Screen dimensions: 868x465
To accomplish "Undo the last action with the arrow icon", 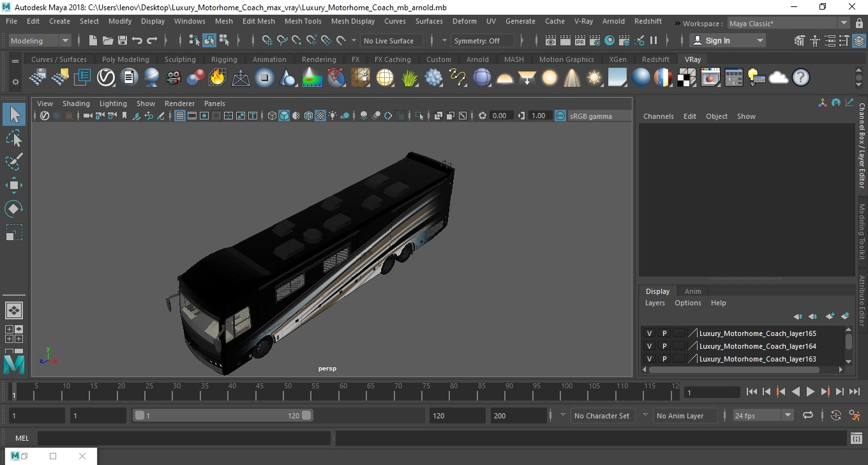I will click(137, 40).
